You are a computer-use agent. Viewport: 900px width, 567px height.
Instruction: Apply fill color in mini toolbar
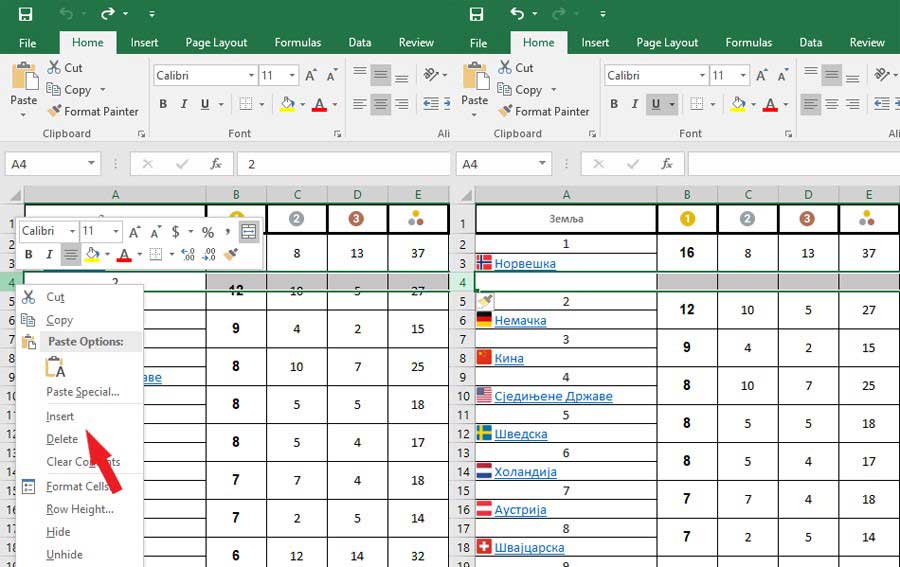92,254
